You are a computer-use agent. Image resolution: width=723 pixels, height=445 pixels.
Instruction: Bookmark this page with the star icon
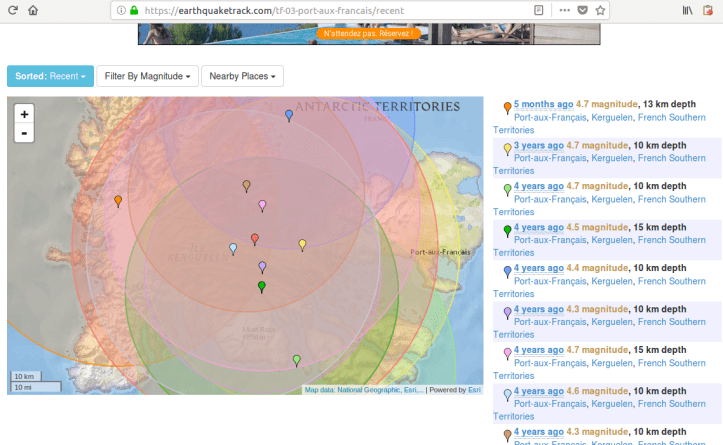(x=600, y=10)
